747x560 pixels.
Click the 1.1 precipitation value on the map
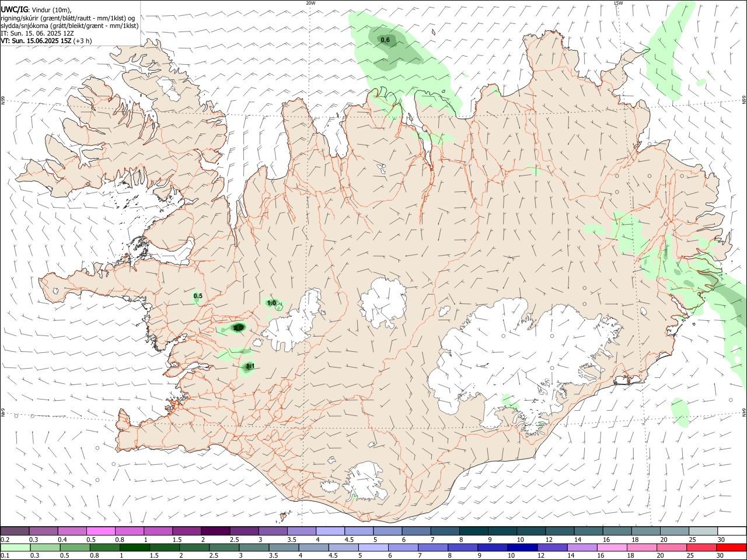click(x=250, y=366)
